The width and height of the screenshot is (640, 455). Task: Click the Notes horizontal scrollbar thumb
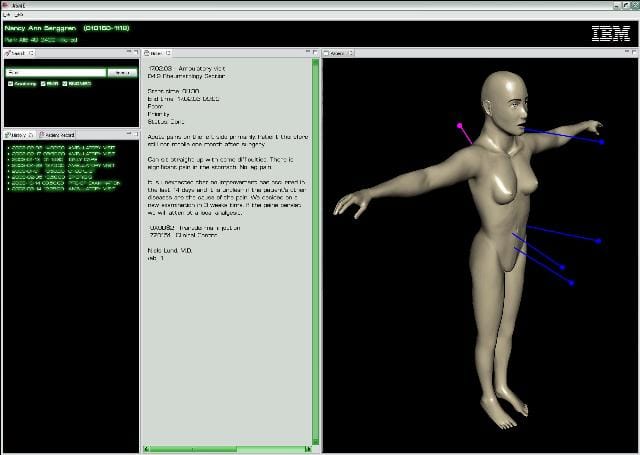tap(193, 449)
